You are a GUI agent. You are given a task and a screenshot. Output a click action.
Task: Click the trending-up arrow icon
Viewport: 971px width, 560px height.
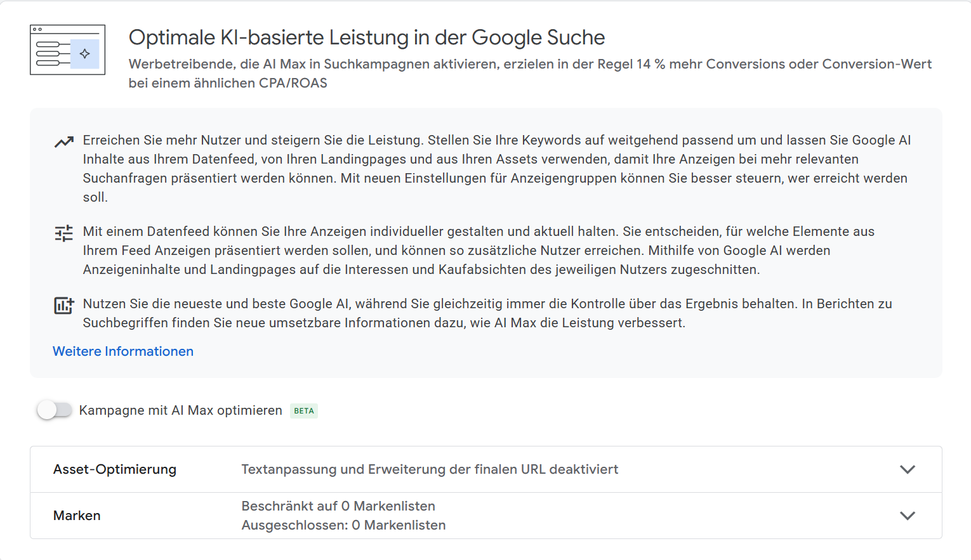click(64, 142)
